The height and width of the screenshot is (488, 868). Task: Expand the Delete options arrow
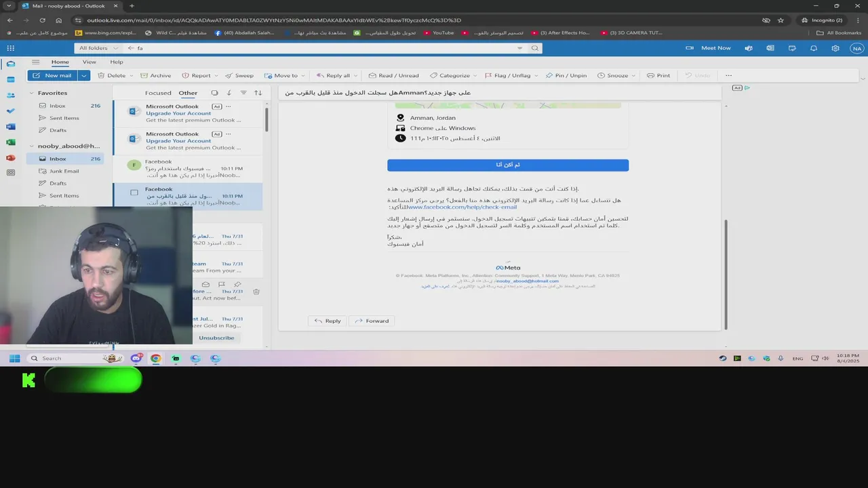point(132,75)
